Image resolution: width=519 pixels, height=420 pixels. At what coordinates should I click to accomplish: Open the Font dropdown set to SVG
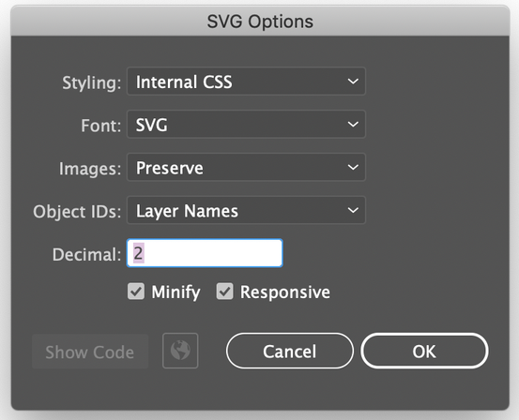pos(246,125)
